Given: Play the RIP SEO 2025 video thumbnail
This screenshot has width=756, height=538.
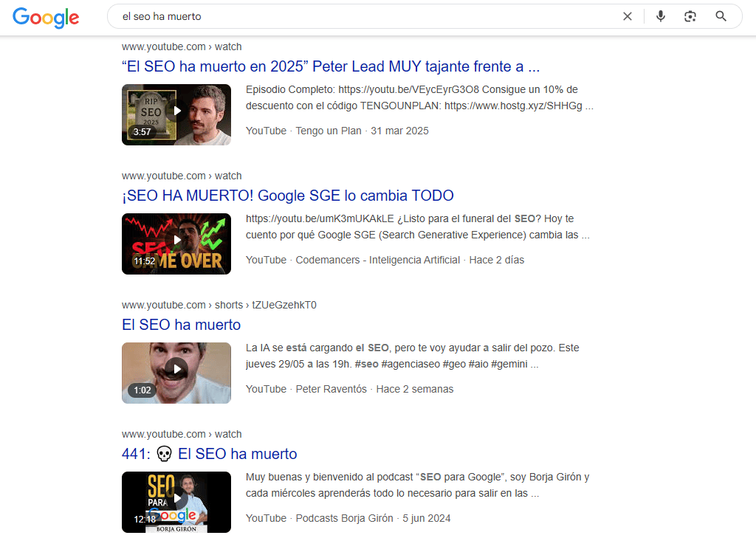Looking at the screenshot, I should click(x=176, y=114).
